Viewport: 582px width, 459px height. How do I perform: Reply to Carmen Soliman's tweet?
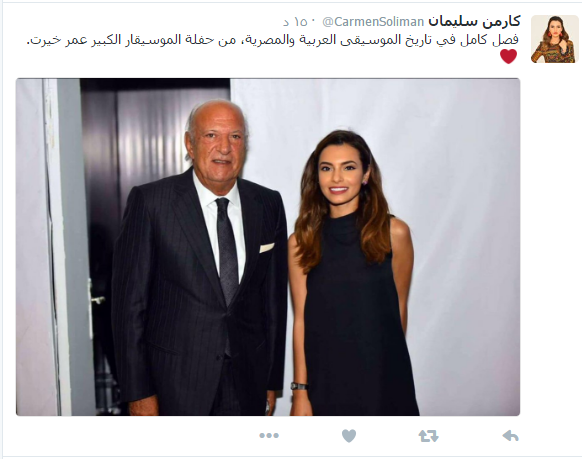[x=510, y=436]
